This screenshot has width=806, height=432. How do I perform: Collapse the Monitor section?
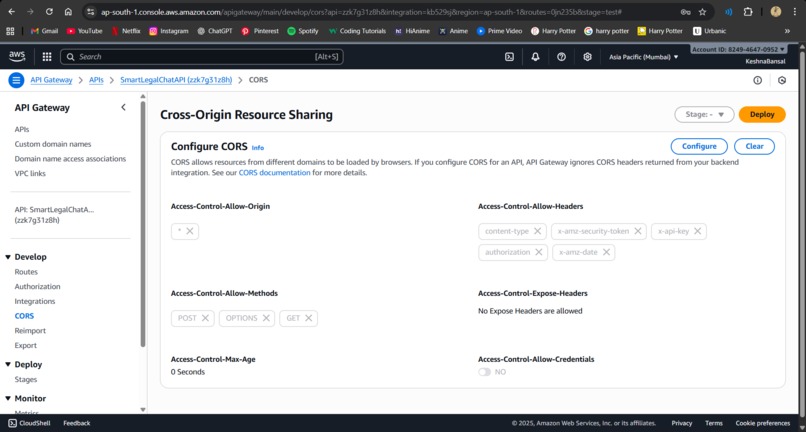click(8, 399)
